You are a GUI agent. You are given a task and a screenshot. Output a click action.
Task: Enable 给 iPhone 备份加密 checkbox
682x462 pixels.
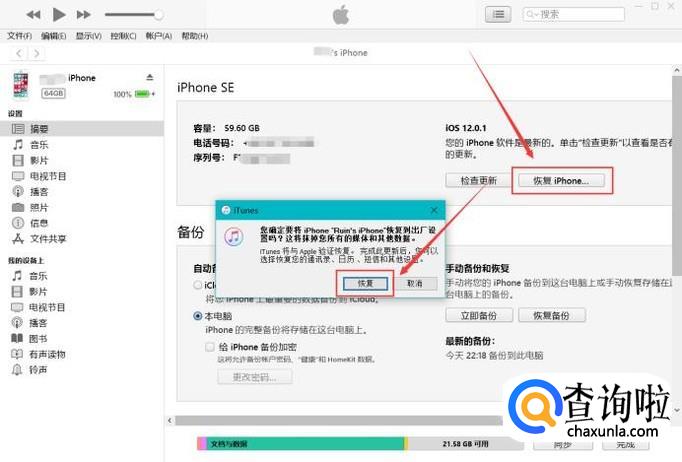tap(210, 347)
